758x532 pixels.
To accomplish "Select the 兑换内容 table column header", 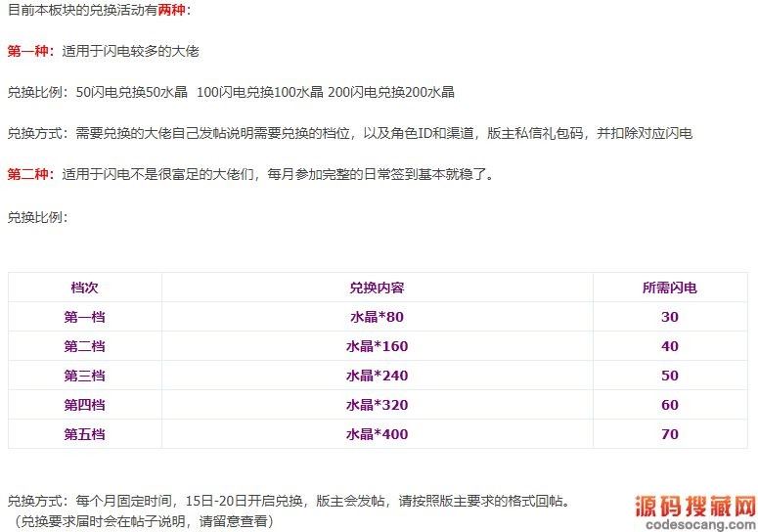I will (377, 288).
